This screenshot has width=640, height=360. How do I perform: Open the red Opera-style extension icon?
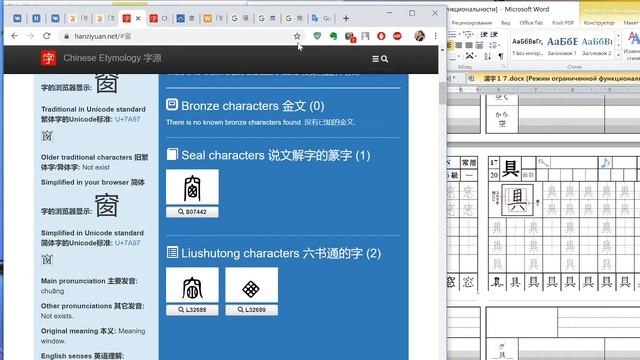[381, 36]
